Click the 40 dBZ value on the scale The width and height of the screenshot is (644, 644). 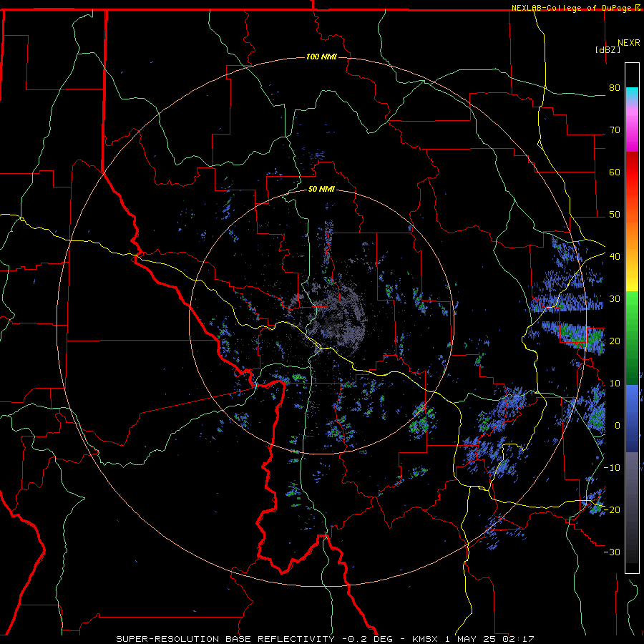pyautogui.click(x=615, y=257)
